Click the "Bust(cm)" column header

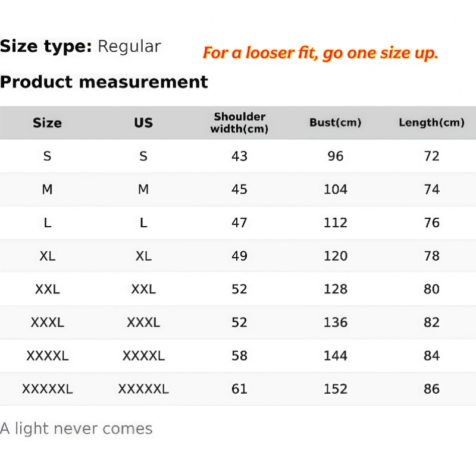coord(336,123)
